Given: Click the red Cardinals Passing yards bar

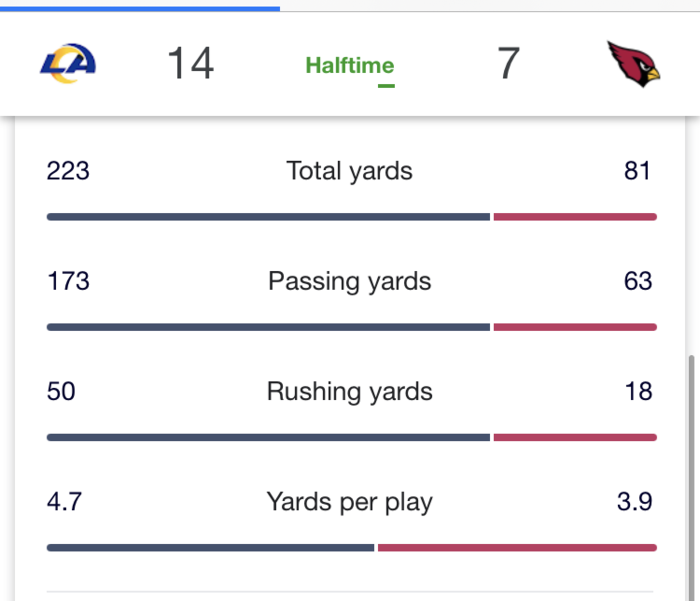Looking at the screenshot, I should pyautogui.click(x=575, y=327).
